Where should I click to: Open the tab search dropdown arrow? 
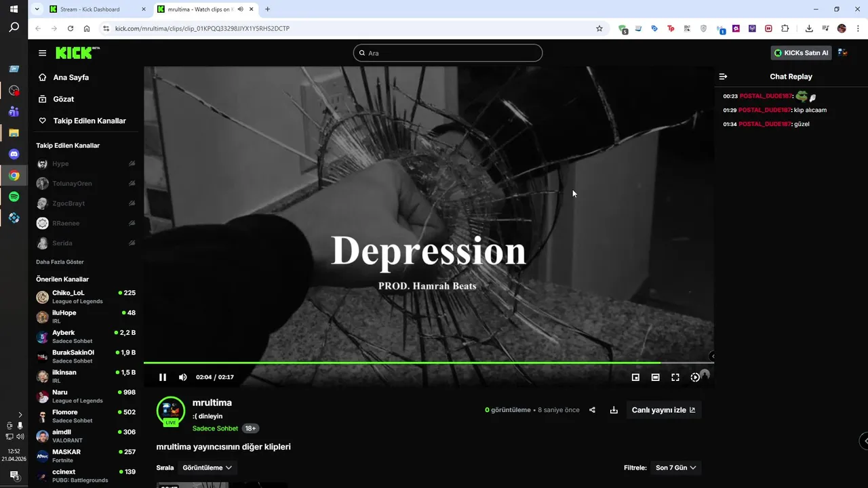click(x=37, y=9)
